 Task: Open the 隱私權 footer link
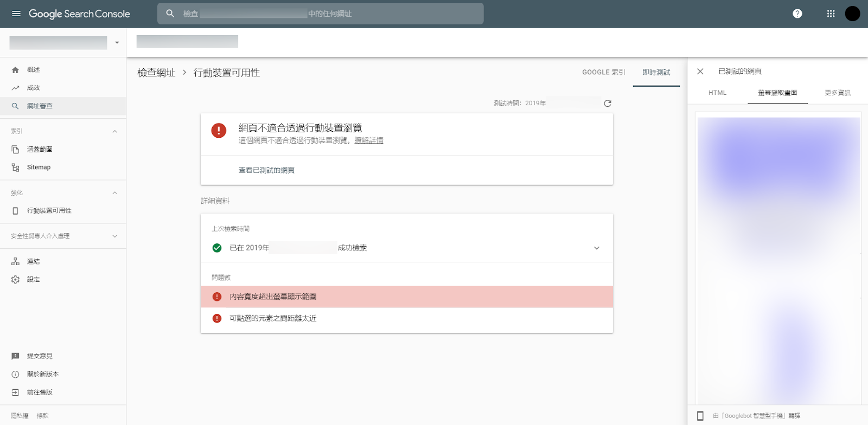click(20, 416)
